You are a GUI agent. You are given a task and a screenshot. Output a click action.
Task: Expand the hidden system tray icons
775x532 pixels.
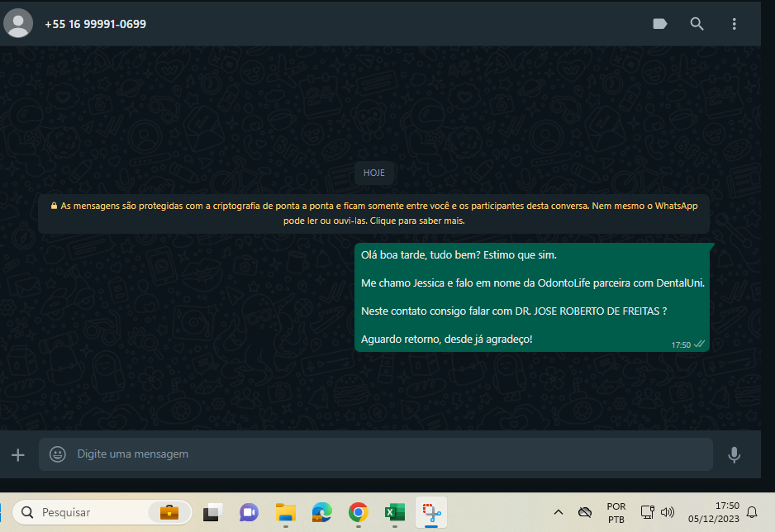559,512
